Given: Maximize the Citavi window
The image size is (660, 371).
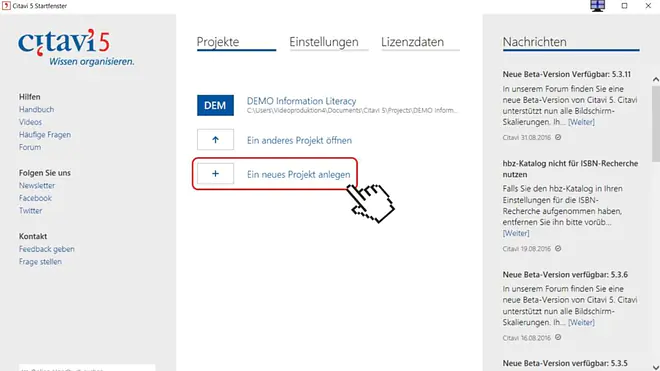Looking at the screenshot, I should [x=624, y=6].
